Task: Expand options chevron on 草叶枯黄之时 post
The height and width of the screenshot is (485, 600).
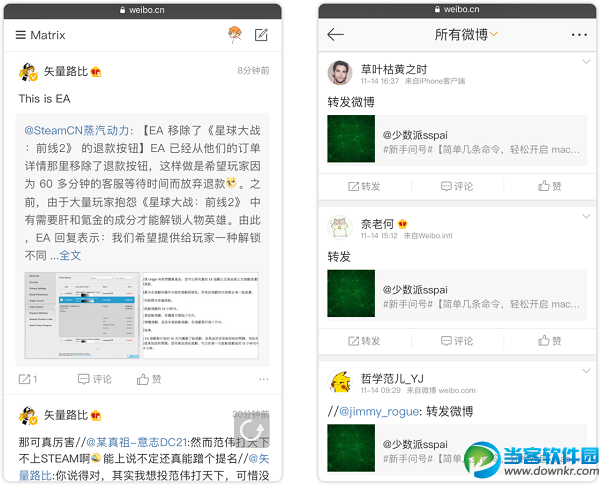Action: pyautogui.click(x=586, y=62)
